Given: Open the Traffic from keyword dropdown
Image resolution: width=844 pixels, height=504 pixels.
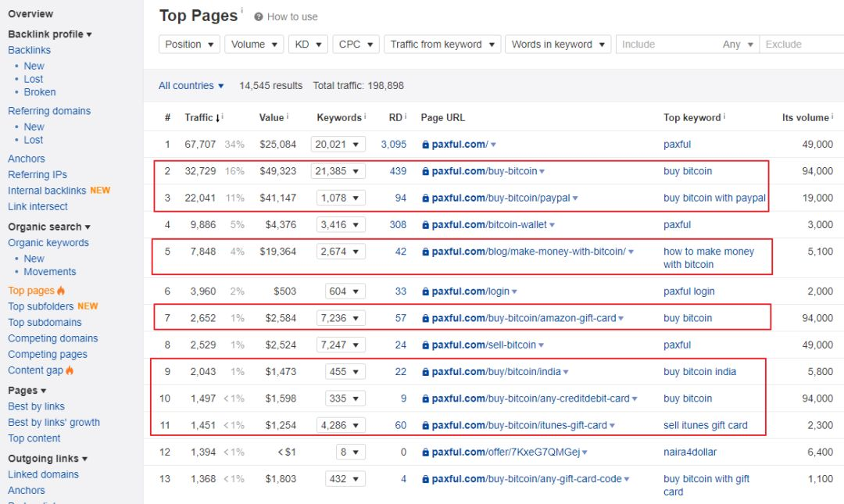Looking at the screenshot, I should [442, 45].
